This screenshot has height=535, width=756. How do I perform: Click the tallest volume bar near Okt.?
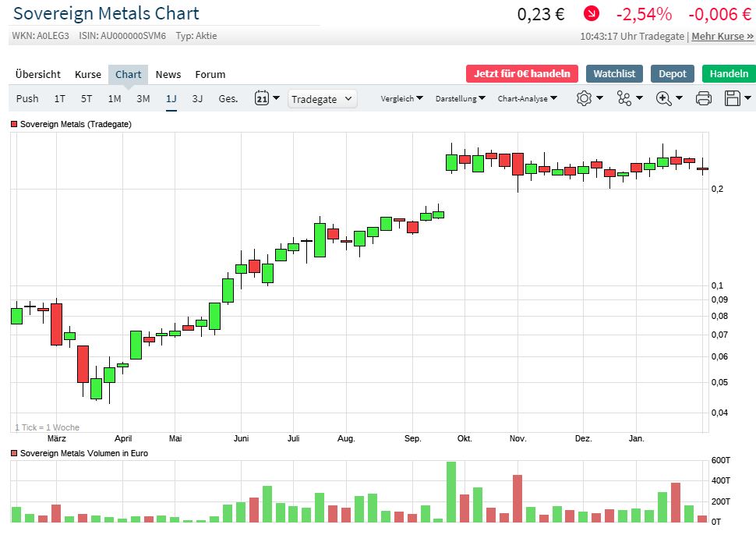(x=451, y=491)
